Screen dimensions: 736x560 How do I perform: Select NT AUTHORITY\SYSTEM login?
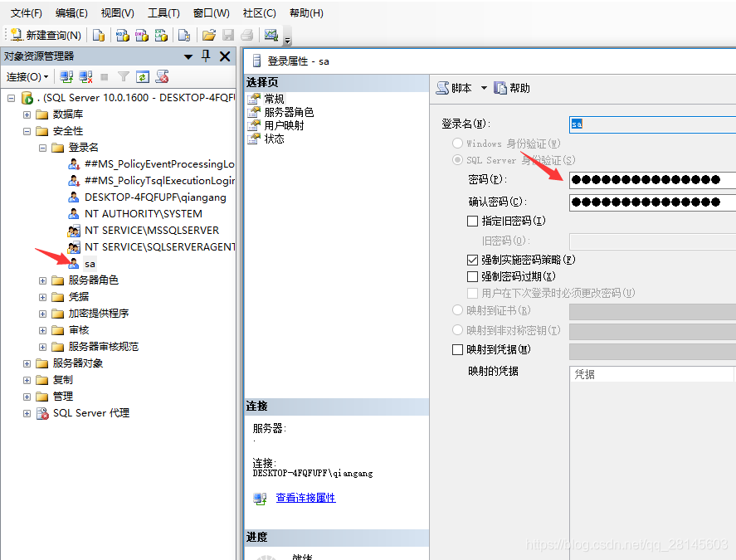tap(144, 214)
